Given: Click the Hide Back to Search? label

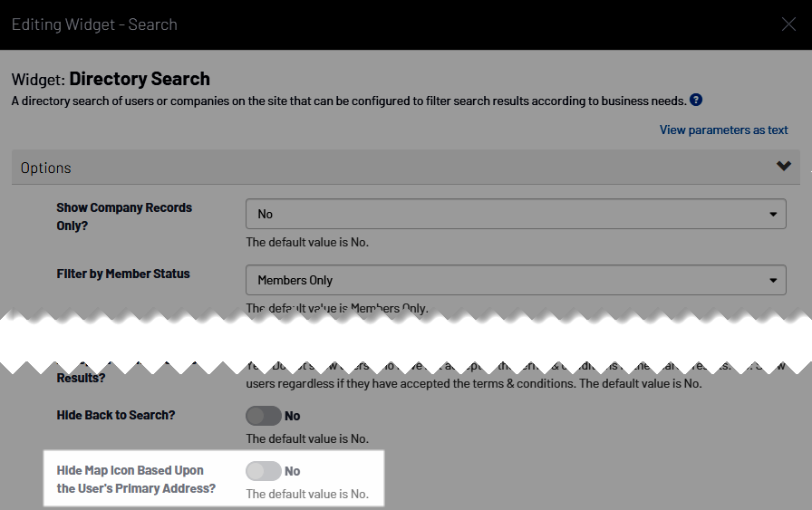Looking at the screenshot, I should coord(116,415).
